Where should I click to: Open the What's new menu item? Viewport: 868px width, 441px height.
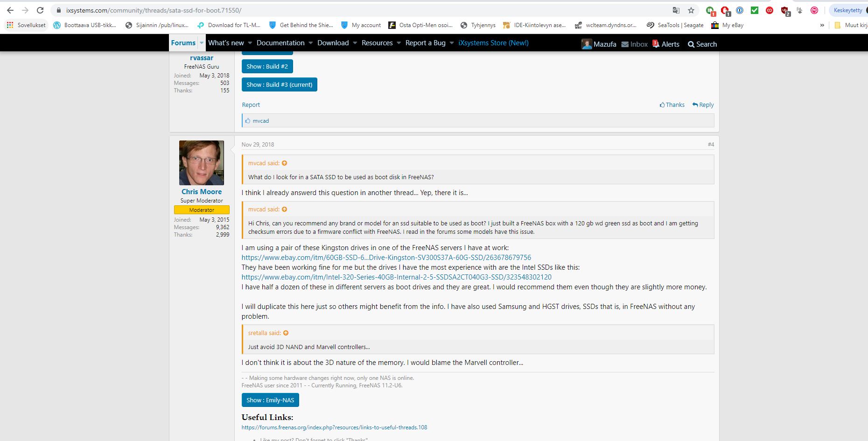pyautogui.click(x=226, y=43)
